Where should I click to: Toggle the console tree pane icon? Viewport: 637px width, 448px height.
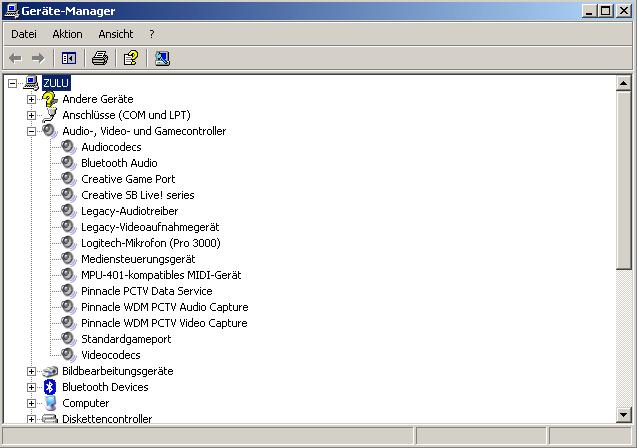click(69, 58)
